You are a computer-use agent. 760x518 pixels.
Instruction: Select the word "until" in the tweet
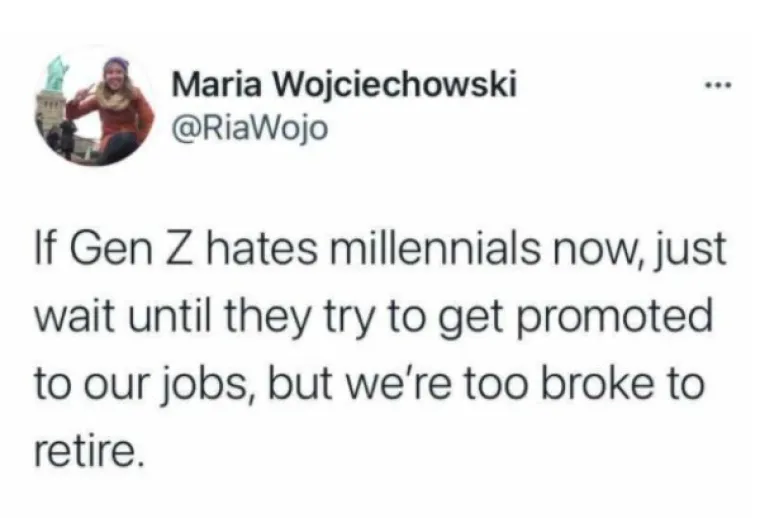click(171, 317)
